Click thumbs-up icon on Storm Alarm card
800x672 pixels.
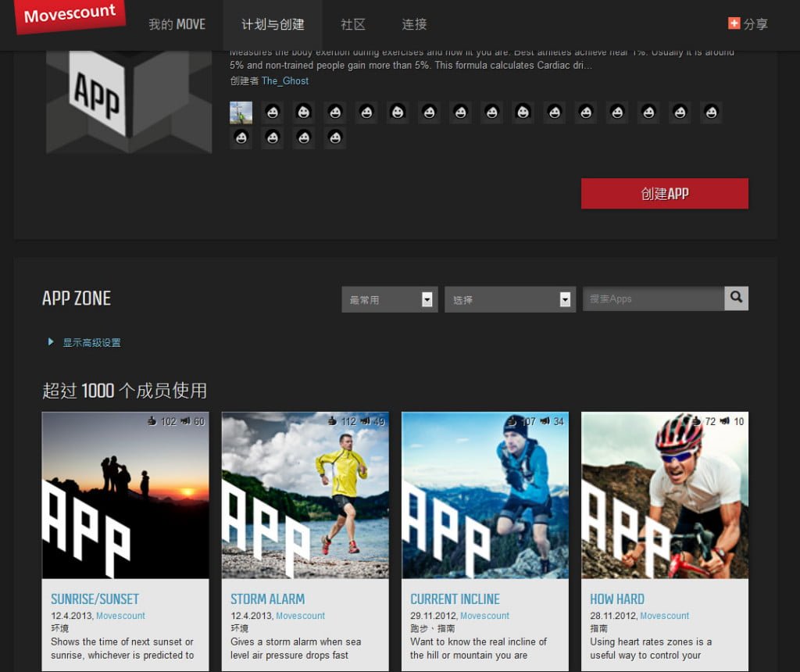tap(332, 421)
